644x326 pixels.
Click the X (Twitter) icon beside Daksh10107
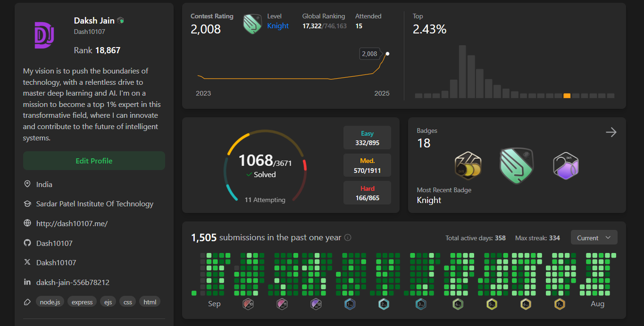tap(27, 262)
